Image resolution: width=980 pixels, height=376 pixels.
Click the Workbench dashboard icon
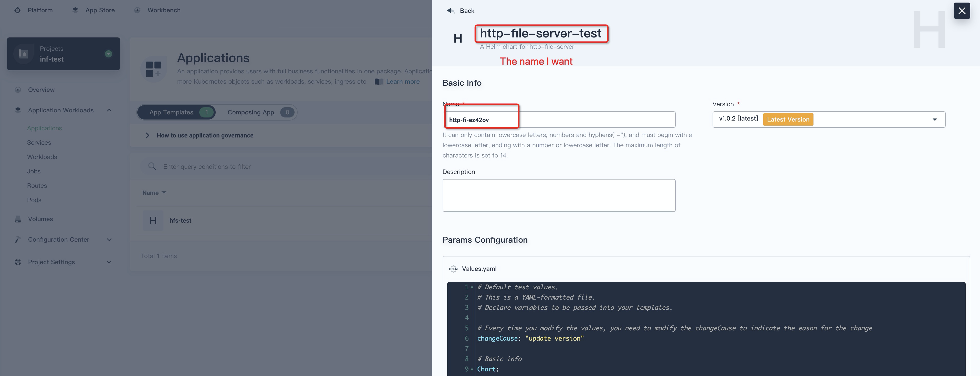coord(137,10)
